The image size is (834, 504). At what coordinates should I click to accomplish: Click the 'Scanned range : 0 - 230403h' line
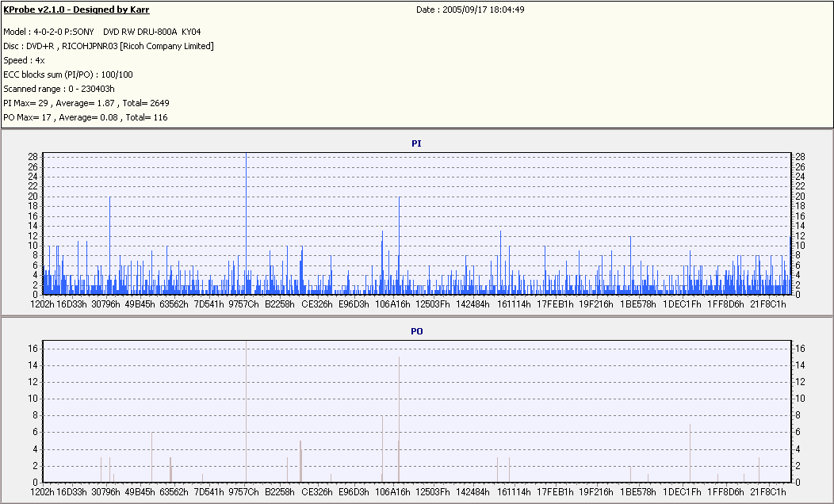[59, 89]
